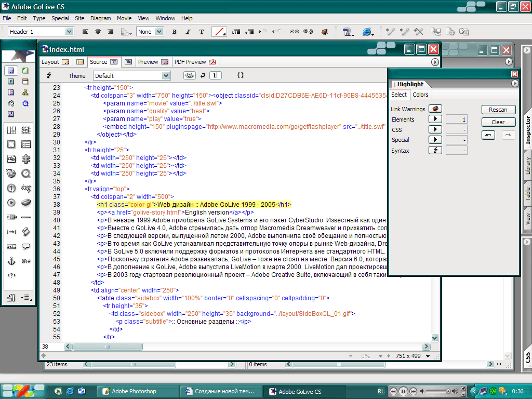The width and height of the screenshot is (532, 399).
Task: Align text left in the toolbar
Action: click(85, 32)
